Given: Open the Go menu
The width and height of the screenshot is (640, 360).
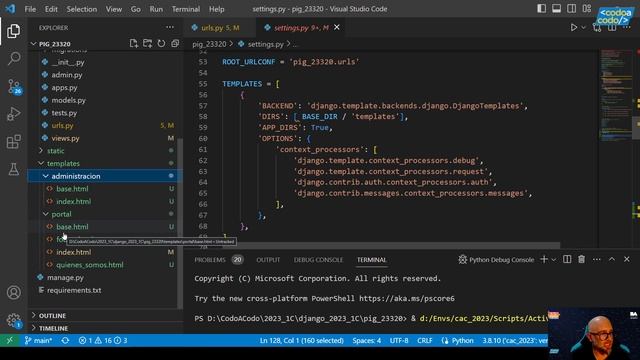Looking at the screenshot, I should click(x=136, y=9).
